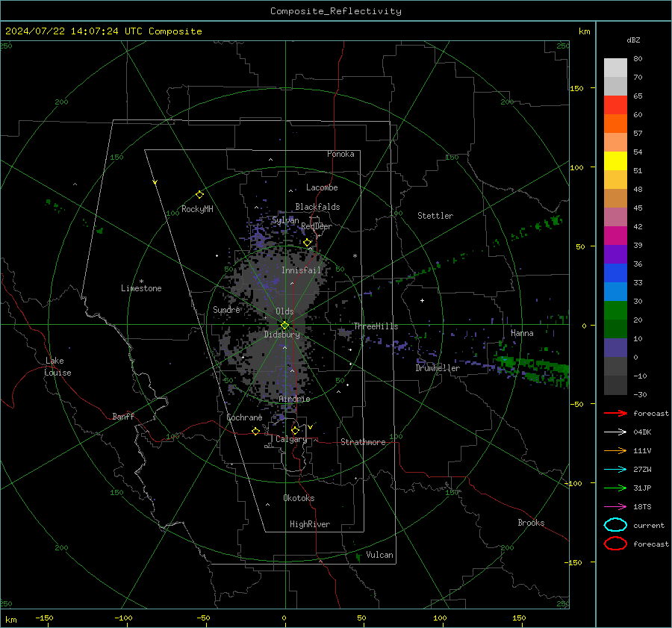Select the Sylvan label
This screenshot has height=628, width=672.
285,220
